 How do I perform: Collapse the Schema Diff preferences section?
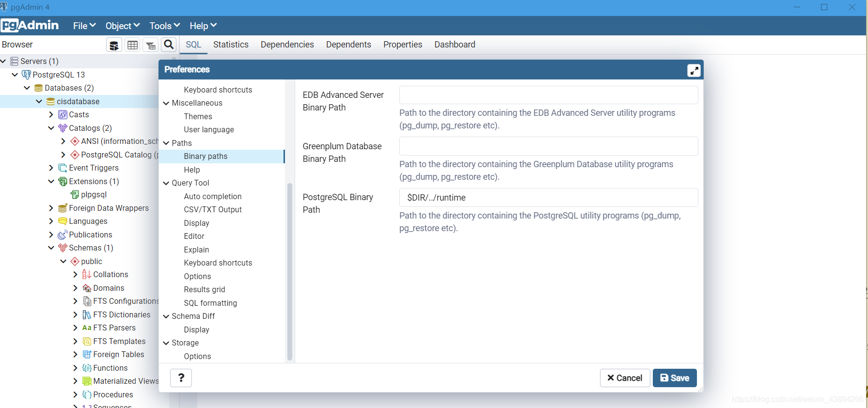166,316
